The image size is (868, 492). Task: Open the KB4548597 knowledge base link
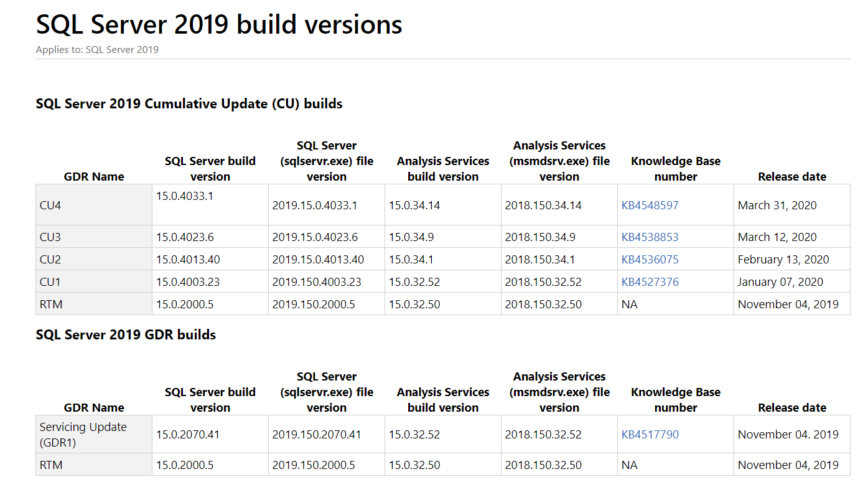(650, 205)
